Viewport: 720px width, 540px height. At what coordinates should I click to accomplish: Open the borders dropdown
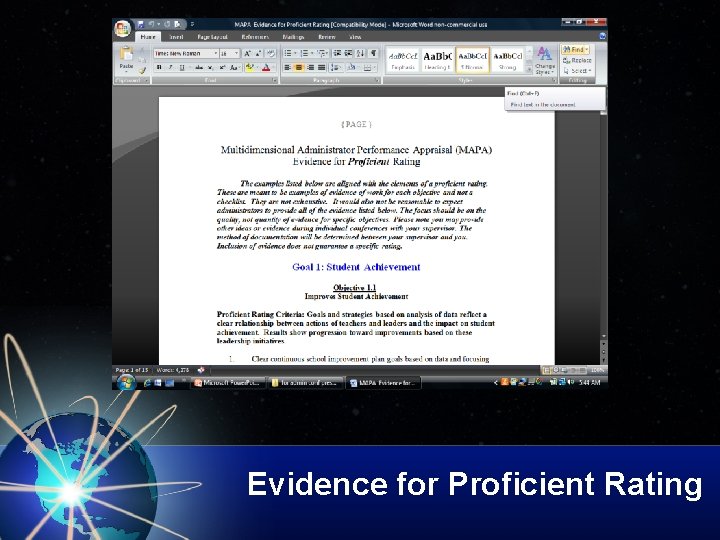tap(368, 68)
